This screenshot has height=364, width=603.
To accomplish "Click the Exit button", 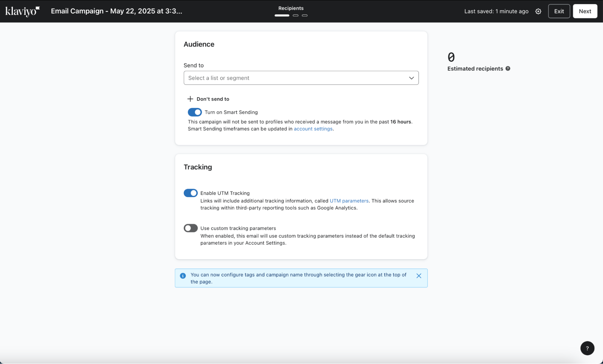I will (x=559, y=11).
